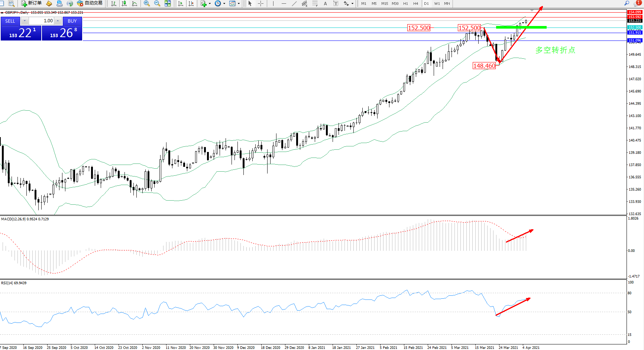Zoom out of the chart
The image size is (644, 350).
click(157, 3)
